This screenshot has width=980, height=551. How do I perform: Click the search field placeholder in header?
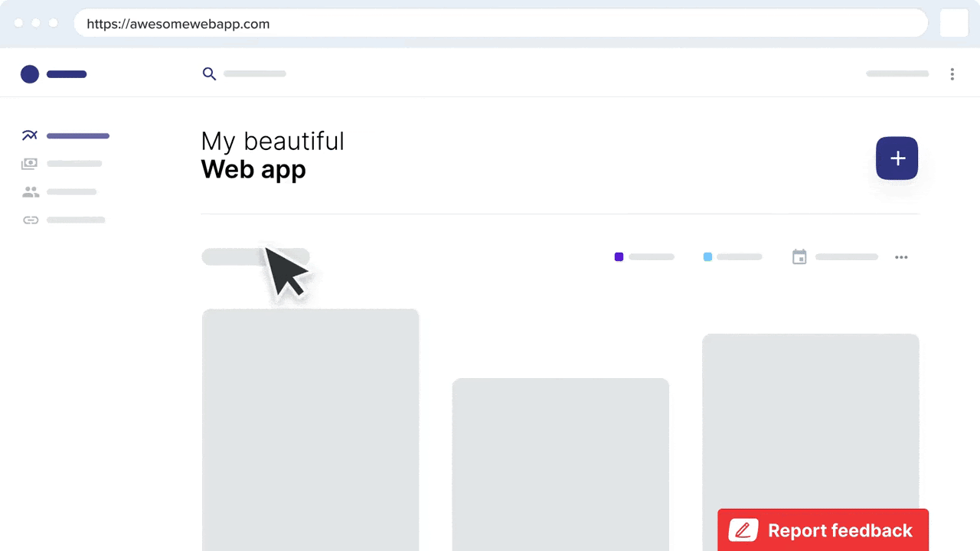pos(255,74)
